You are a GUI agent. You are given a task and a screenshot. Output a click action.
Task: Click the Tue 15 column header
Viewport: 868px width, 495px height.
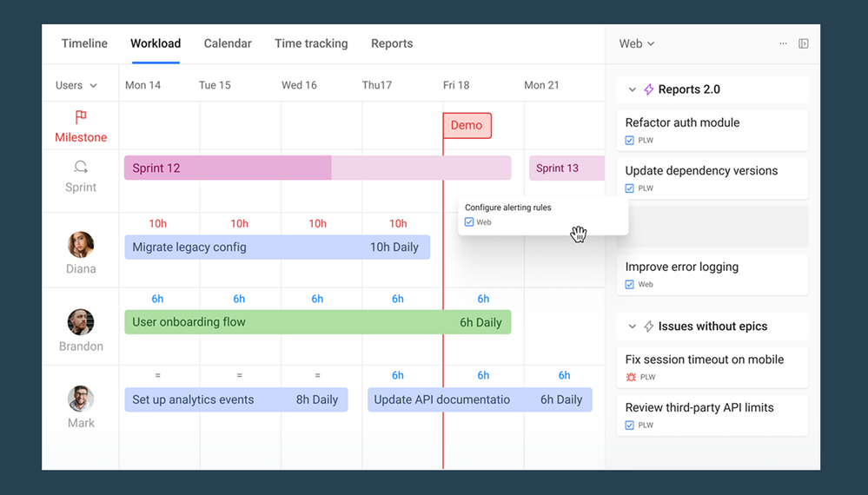click(215, 85)
